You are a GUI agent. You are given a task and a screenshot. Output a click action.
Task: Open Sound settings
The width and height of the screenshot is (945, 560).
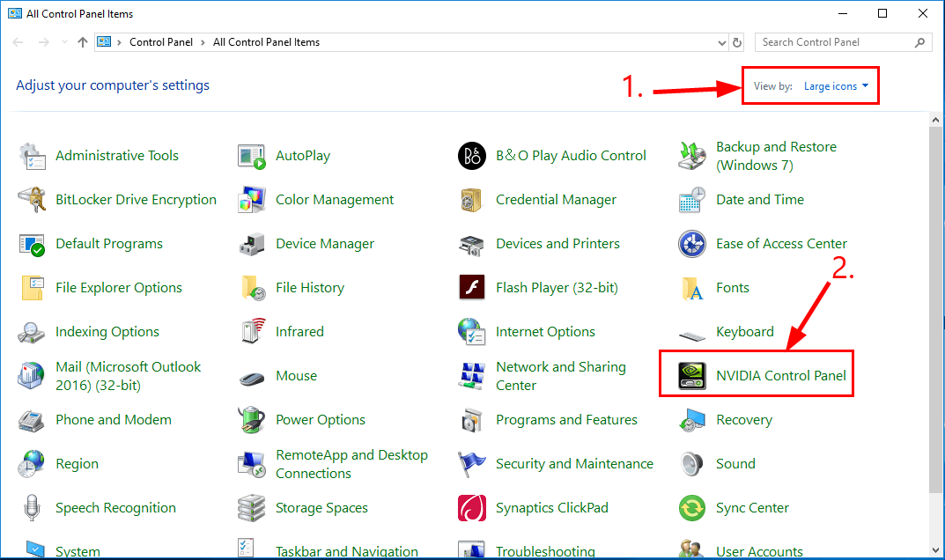(735, 463)
